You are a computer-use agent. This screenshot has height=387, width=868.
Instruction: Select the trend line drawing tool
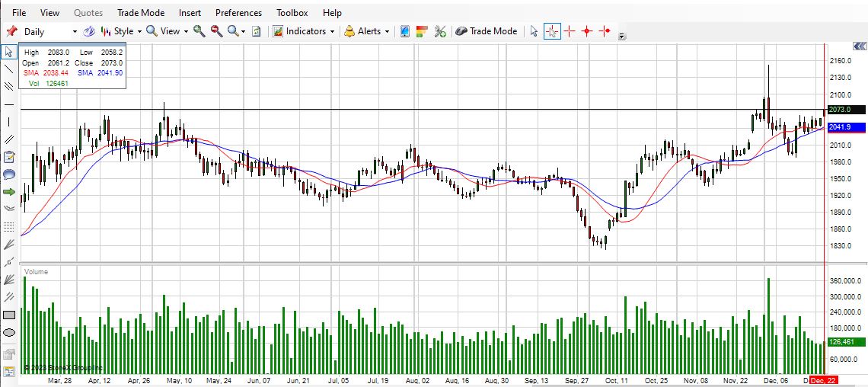pyautogui.click(x=9, y=69)
